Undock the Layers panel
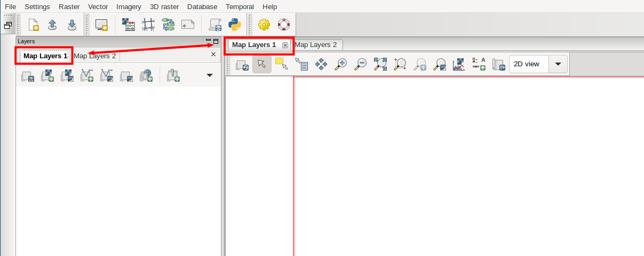The height and width of the screenshot is (256, 644). coord(216,41)
